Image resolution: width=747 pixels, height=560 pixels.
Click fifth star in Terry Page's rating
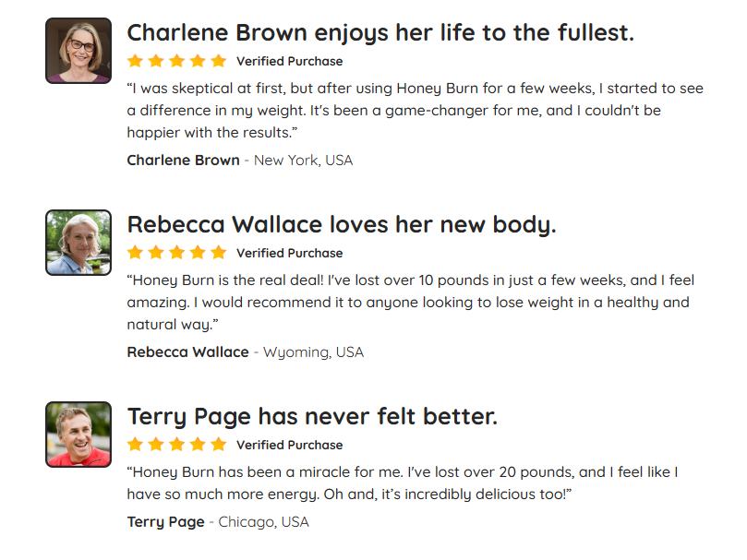pyautogui.click(x=219, y=445)
